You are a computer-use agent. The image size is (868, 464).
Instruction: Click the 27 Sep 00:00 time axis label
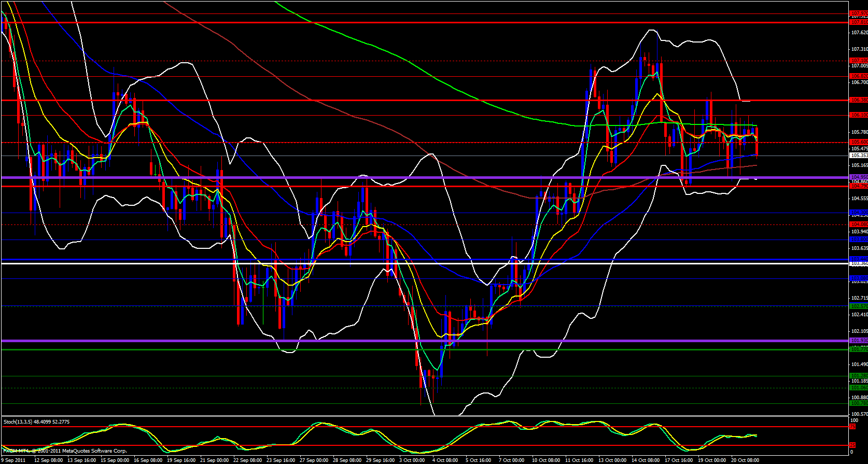click(x=314, y=460)
